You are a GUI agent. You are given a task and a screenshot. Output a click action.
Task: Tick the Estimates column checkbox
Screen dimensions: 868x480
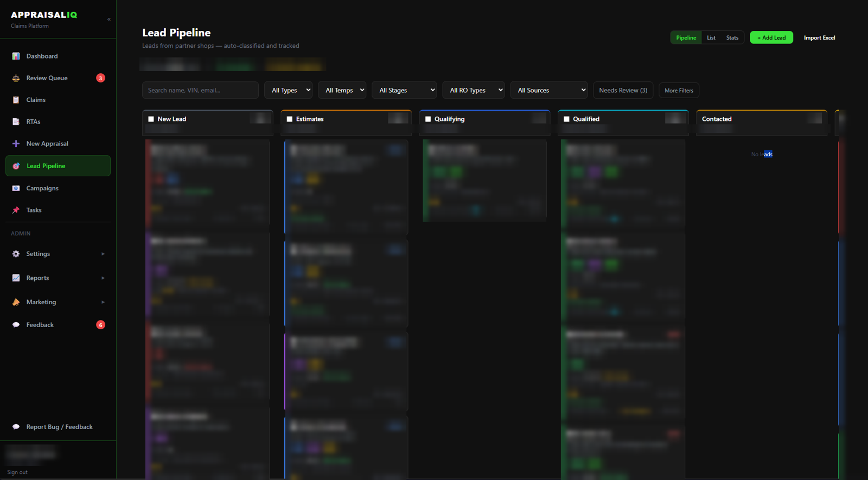pyautogui.click(x=290, y=119)
